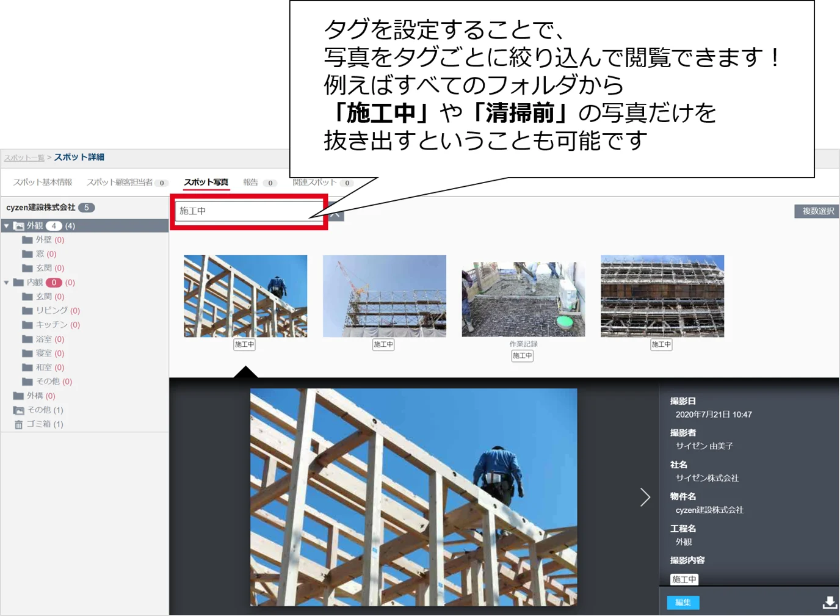Select the スポット写真 tab
This screenshot has height=616, width=840.
click(x=206, y=183)
